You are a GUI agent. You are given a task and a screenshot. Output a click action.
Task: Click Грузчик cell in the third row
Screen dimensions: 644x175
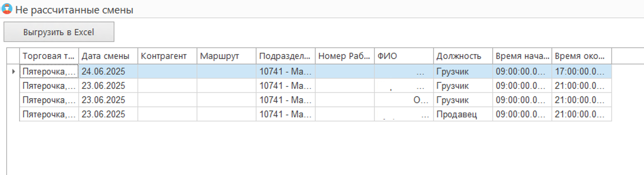pyautogui.click(x=463, y=100)
